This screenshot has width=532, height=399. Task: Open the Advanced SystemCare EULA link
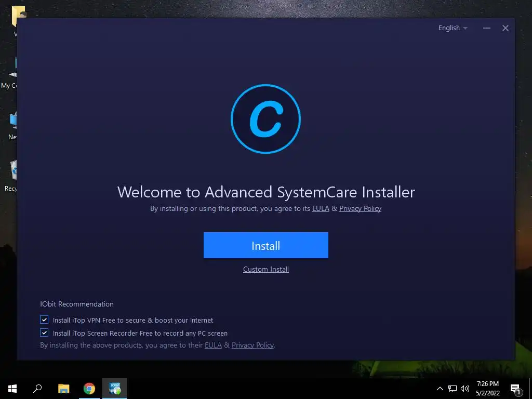click(x=321, y=208)
